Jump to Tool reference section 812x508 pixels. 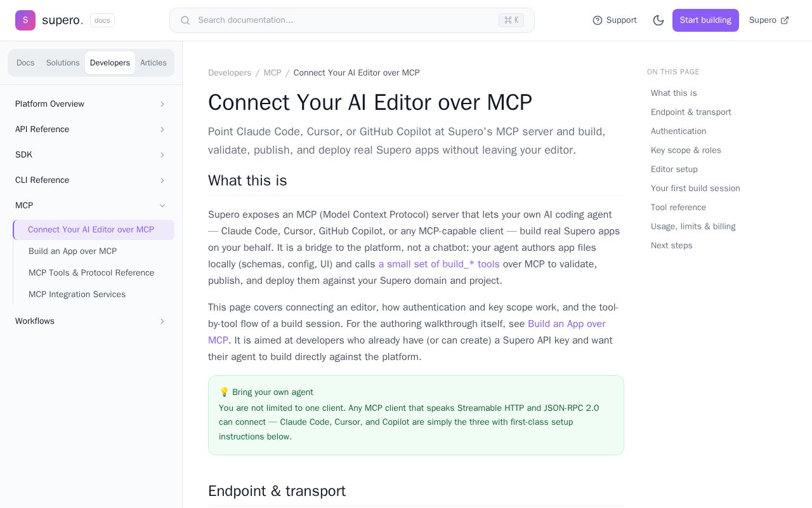pyautogui.click(x=678, y=208)
